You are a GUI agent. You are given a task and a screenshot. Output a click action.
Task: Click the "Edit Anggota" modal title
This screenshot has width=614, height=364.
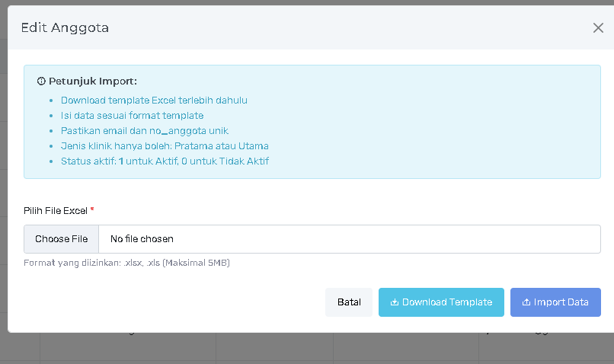[65, 28]
